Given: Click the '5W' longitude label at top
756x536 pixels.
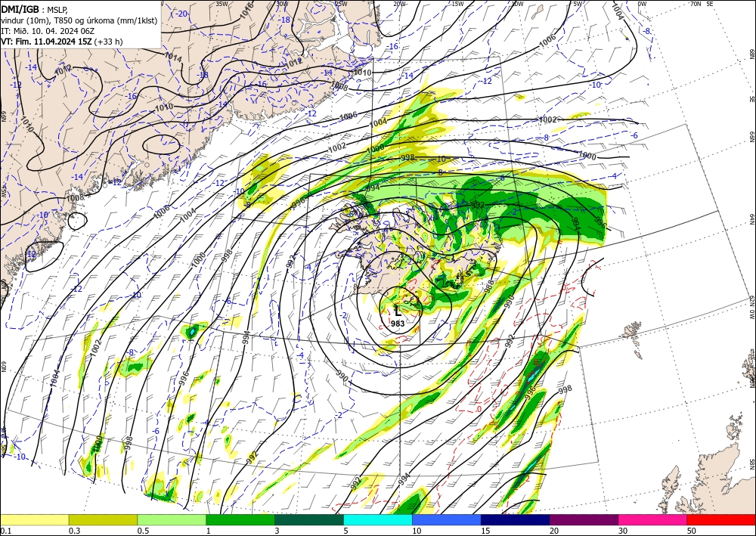Looking at the screenshot, I should coord(577,4).
